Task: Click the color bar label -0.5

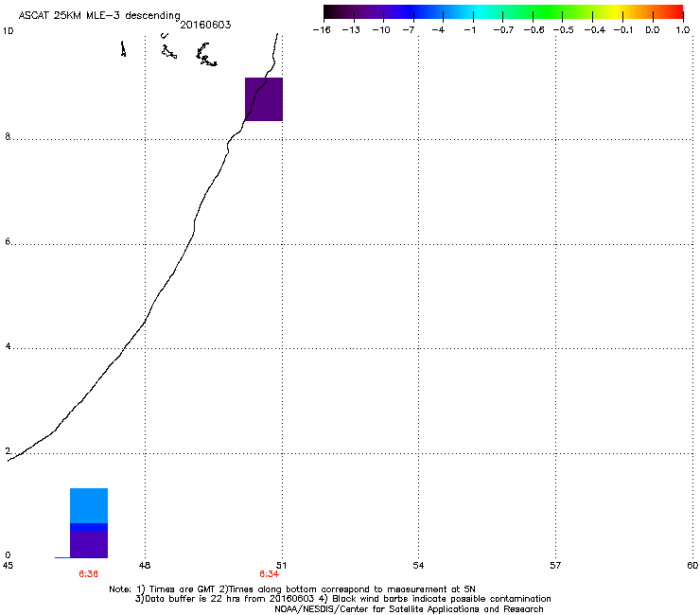Action: click(564, 30)
